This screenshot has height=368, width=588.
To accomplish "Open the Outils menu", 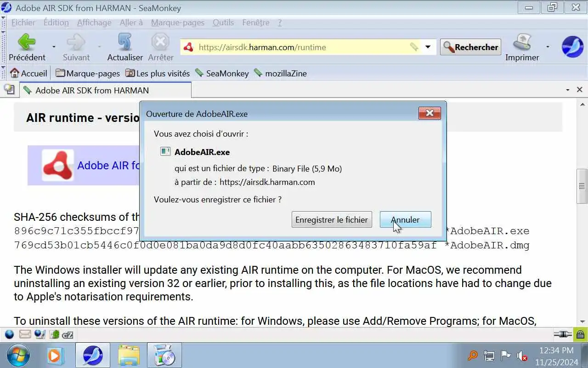I will (223, 23).
